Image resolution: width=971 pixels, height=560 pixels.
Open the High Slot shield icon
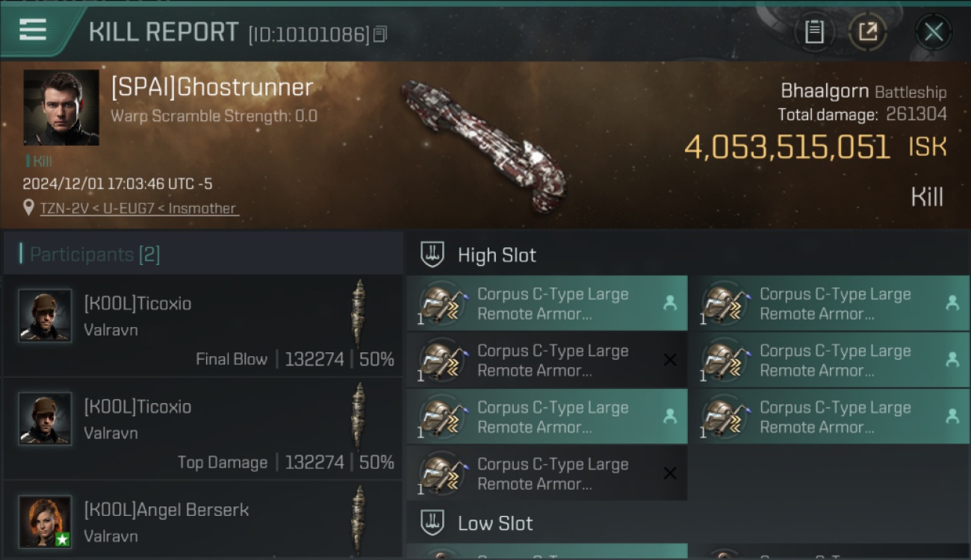432,255
